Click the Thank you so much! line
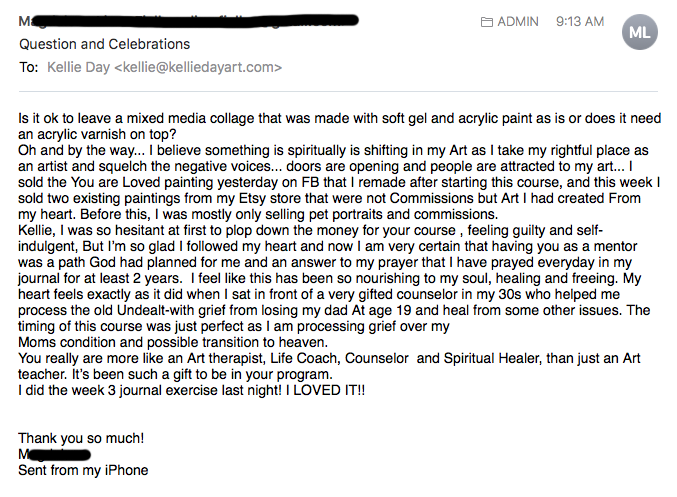 tap(81, 438)
